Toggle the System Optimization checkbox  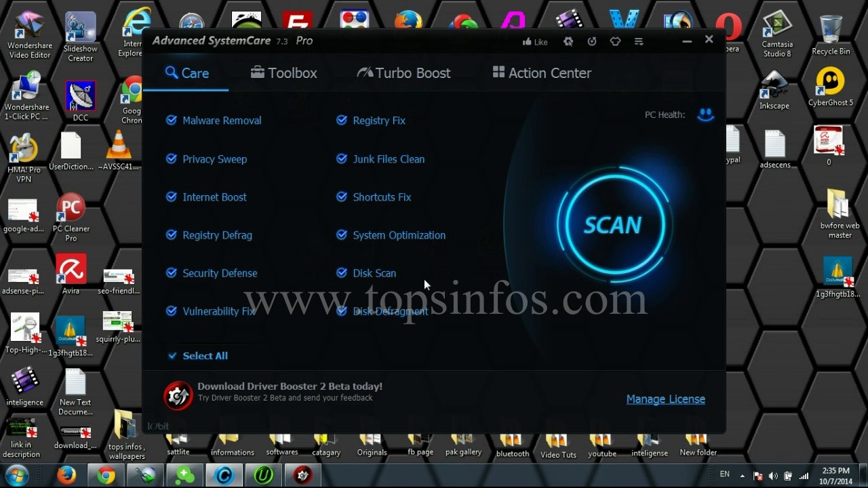(x=342, y=235)
